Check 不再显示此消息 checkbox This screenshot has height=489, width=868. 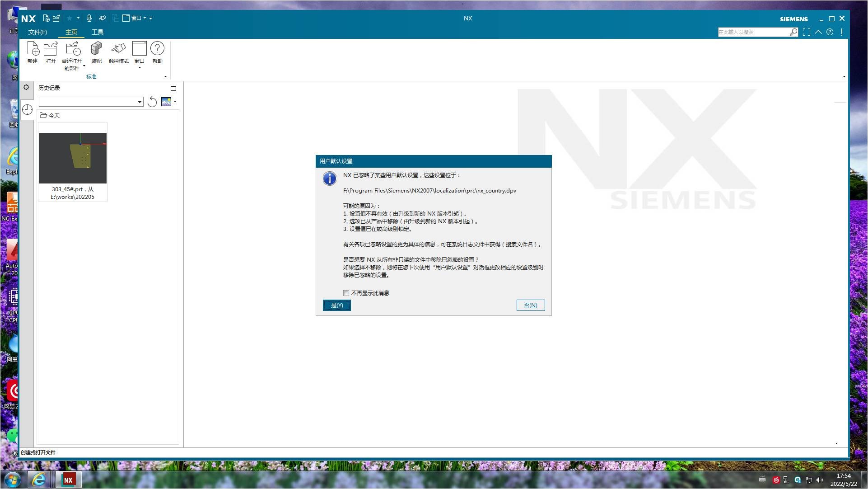(346, 293)
